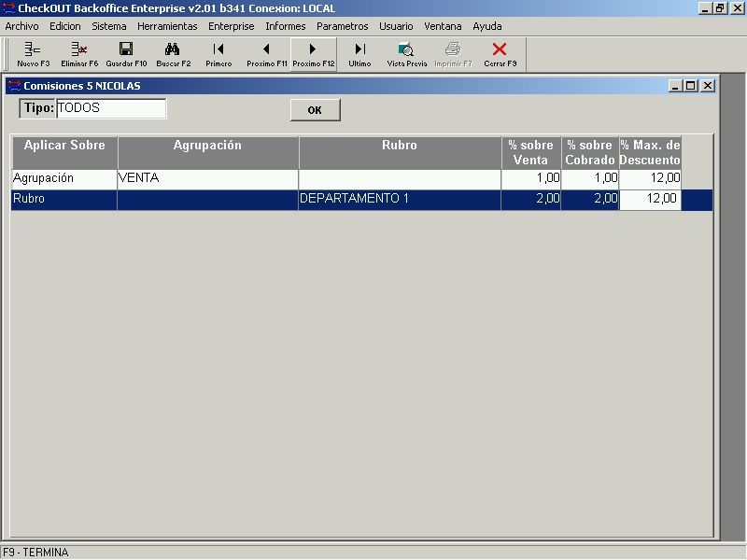This screenshot has width=747, height=560.
Task: Open search with Buscar F2 binoculars
Action: click(x=173, y=54)
